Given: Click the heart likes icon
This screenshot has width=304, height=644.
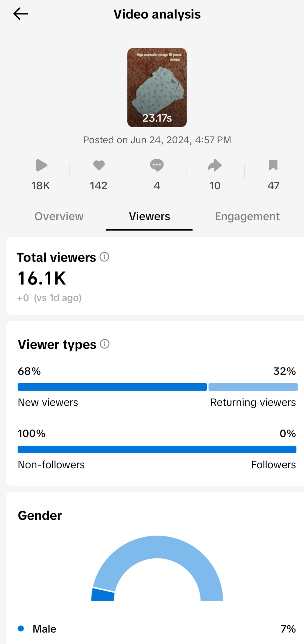Looking at the screenshot, I should coord(99,165).
